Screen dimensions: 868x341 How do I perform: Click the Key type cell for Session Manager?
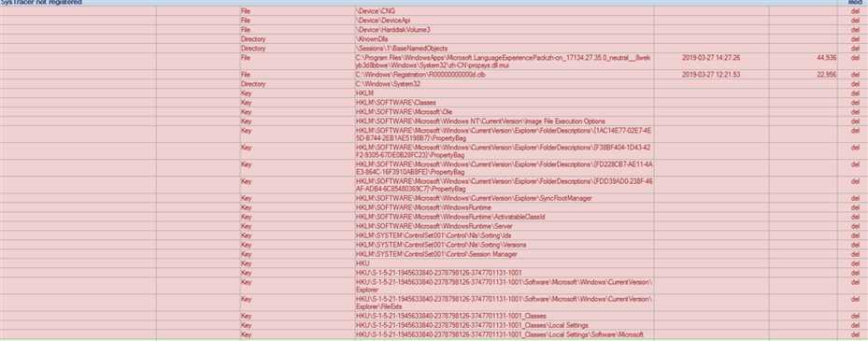tap(246, 254)
